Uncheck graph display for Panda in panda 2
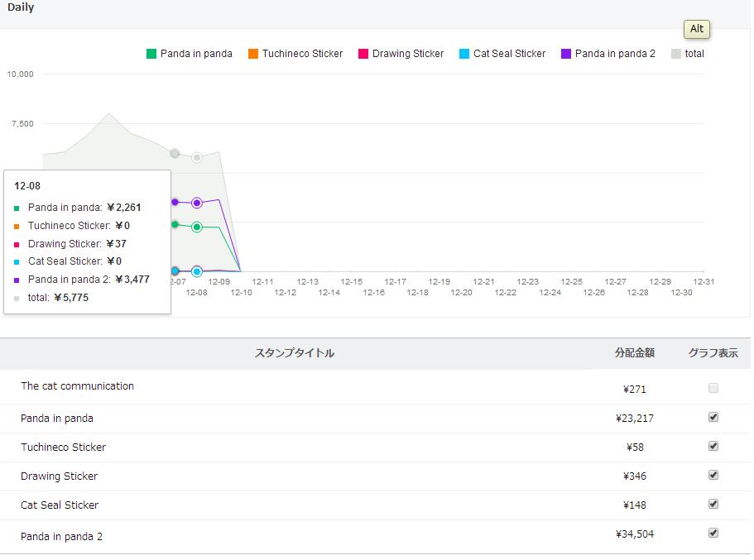 (713, 534)
